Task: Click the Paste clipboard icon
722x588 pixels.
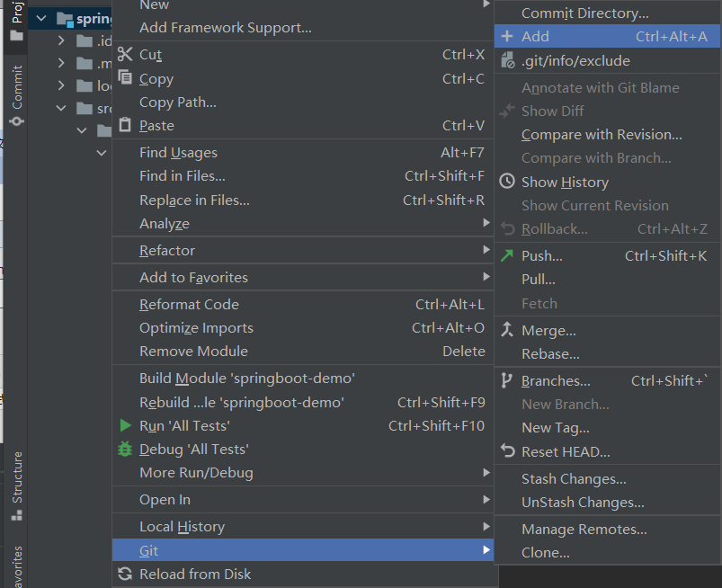Action: [x=125, y=126]
